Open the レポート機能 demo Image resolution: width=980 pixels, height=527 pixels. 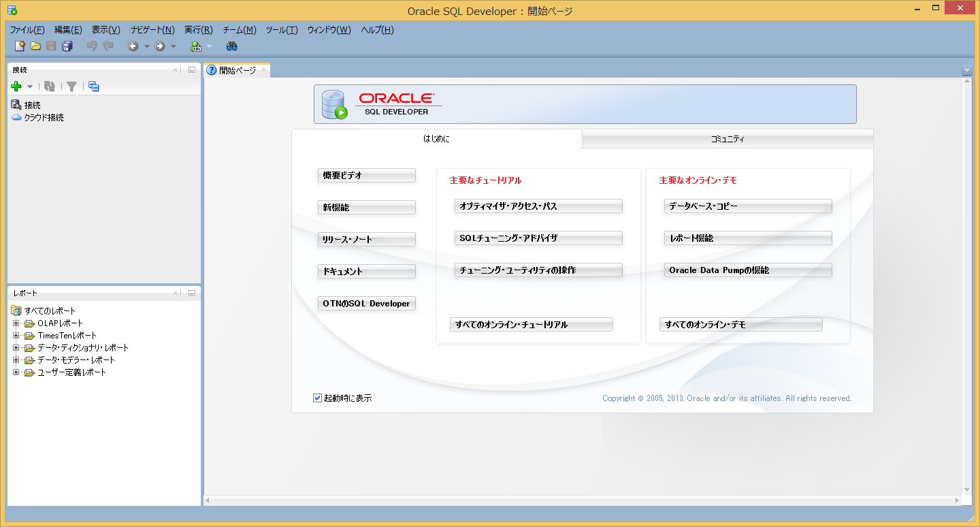(748, 238)
